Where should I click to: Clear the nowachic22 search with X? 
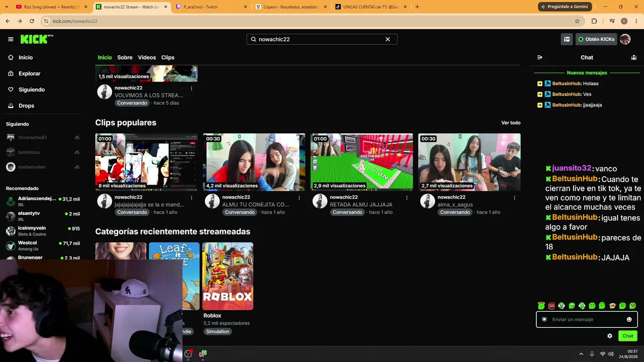pos(387,39)
